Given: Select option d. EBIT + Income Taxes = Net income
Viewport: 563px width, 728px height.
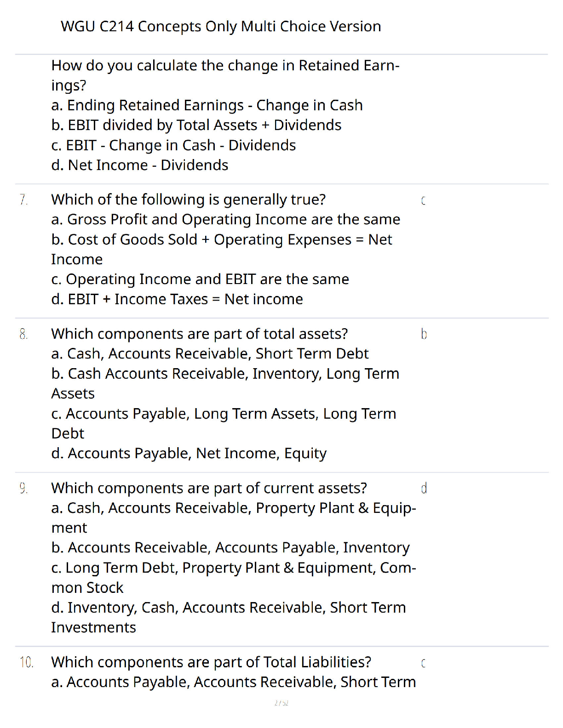Looking at the screenshot, I should (177, 299).
